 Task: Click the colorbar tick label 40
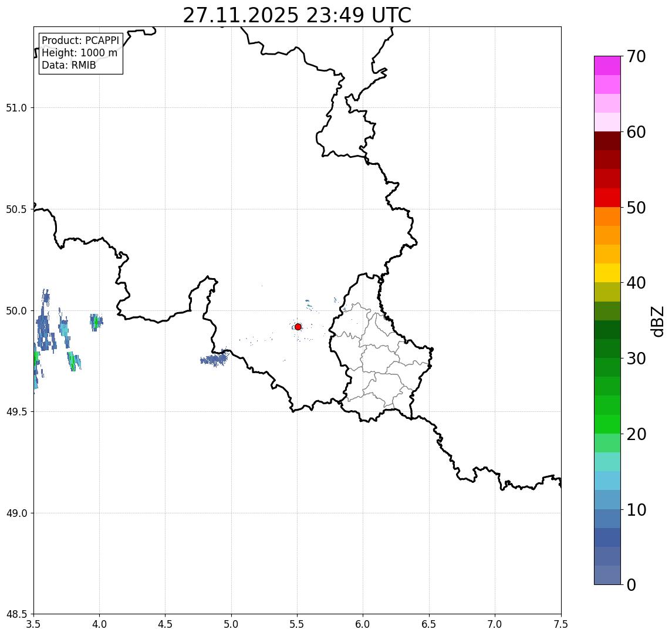click(x=636, y=283)
